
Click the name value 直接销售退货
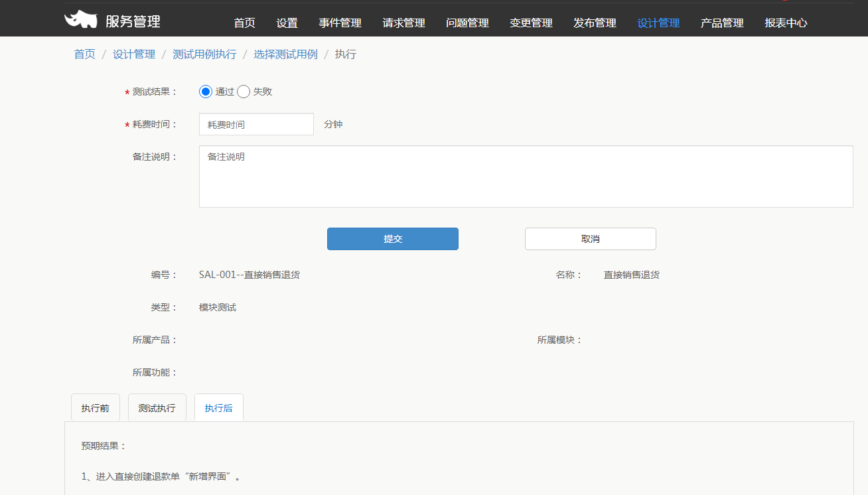coord(632,275)
